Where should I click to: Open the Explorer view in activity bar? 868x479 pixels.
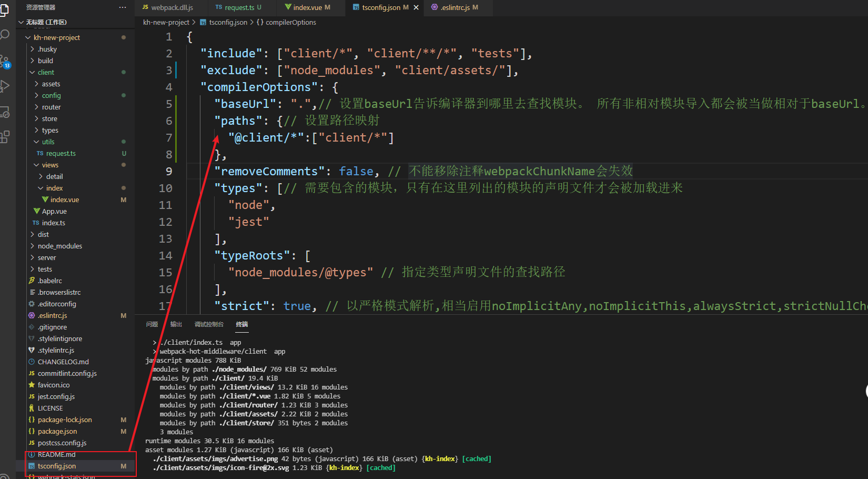pyautogui.click(x=4, y=10)
